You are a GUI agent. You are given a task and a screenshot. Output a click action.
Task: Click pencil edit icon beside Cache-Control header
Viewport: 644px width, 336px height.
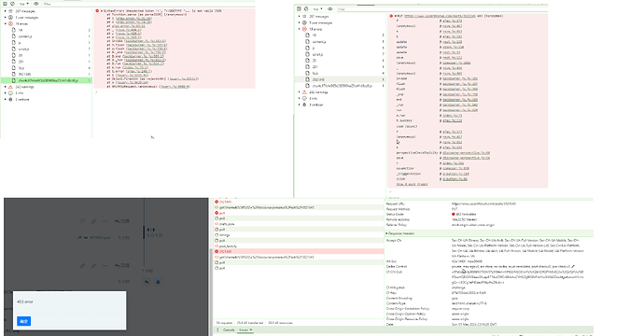click(x=573, y=267)
